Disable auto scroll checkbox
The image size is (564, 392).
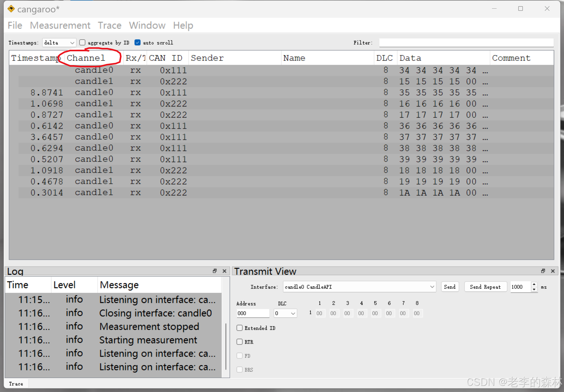tap(138, 42)
